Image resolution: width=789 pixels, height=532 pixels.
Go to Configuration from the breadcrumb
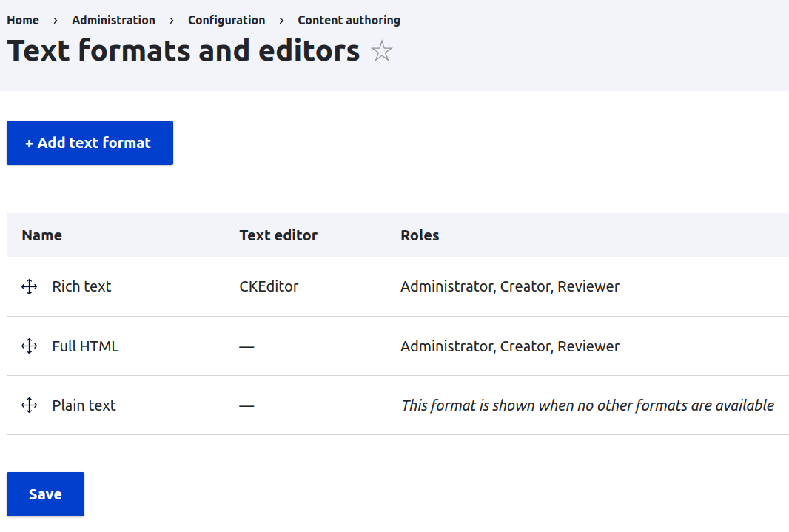[x=226, y=20]
